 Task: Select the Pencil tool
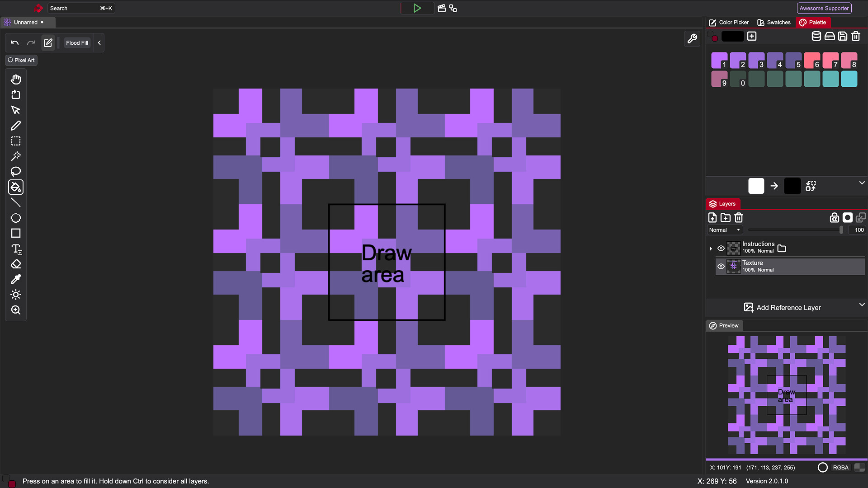[x=16, y=125]
